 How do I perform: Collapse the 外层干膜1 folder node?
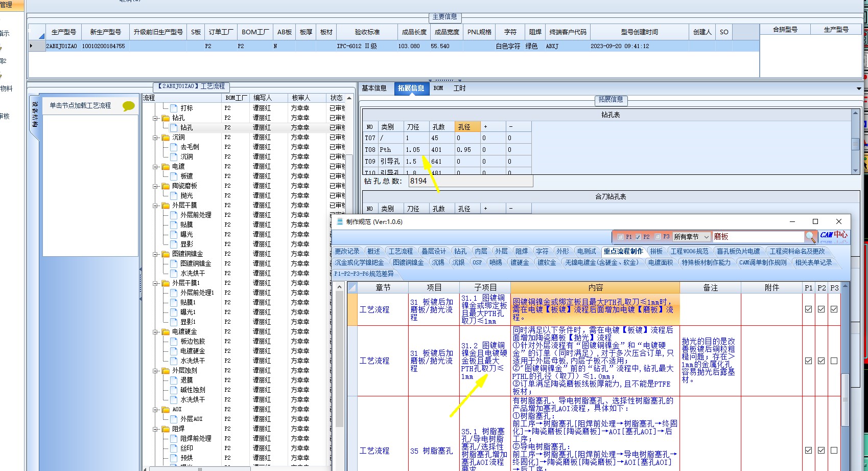coord(155,283)
